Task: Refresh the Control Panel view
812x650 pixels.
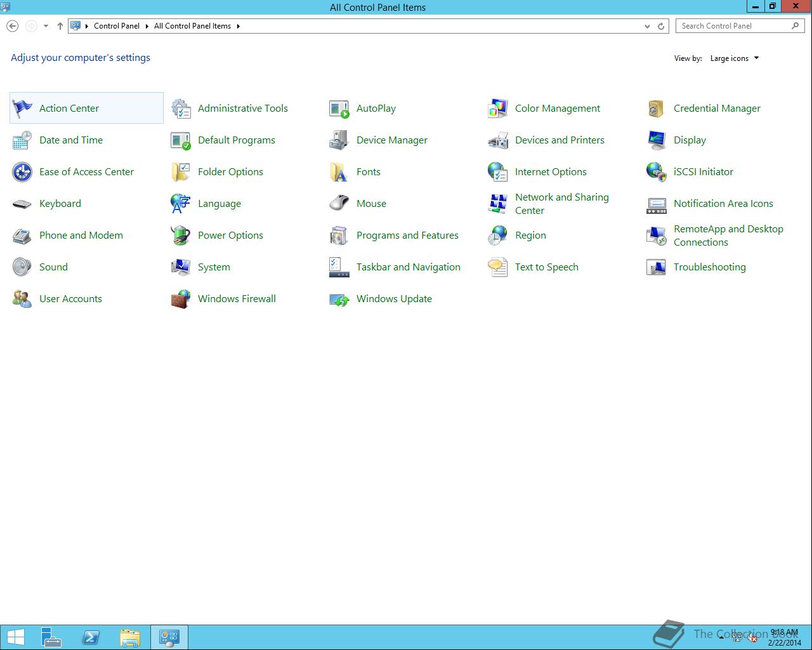Action: point(661,26)
